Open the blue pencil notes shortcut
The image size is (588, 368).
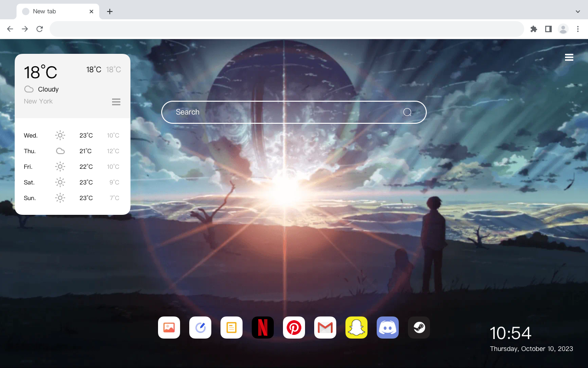pyautogui.click(x=200, y=328)
